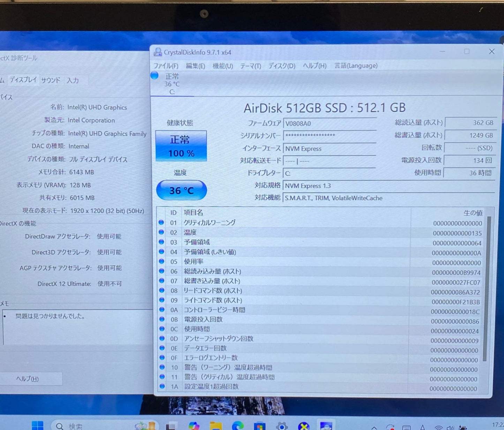Open the ディスク(D) menu

pyautogui.click(x=281, y=66)
